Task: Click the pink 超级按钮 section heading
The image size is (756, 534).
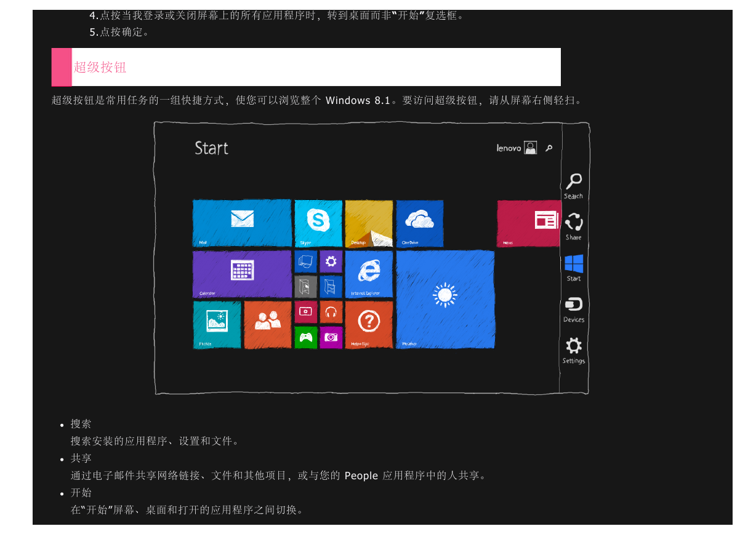Action: point(100,67)
